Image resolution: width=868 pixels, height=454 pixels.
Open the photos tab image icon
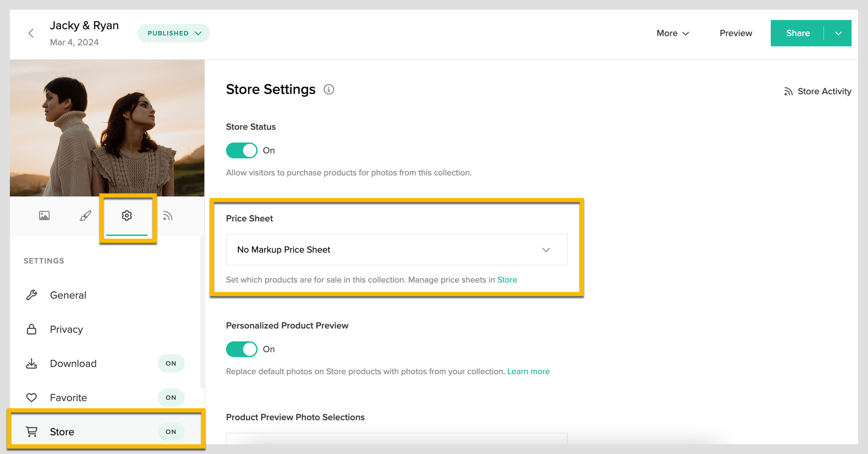[44, 216]
